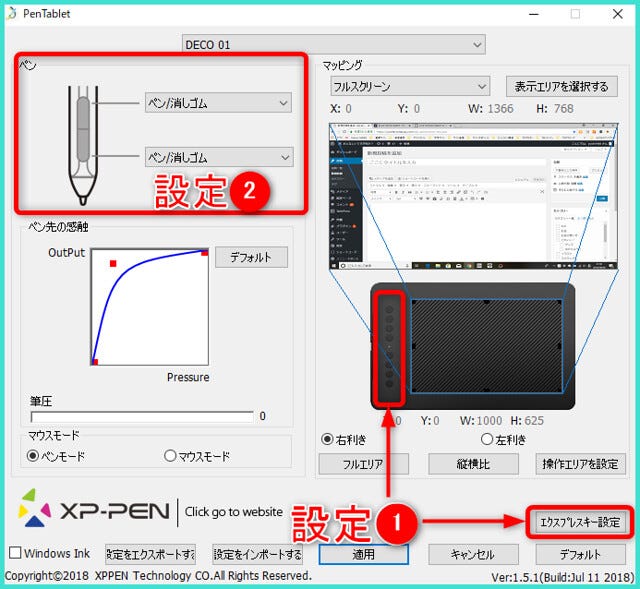This screenshot has width=640, height=589.
Task: Apply settings with 適用 button
Action: (x=363, y=554)
